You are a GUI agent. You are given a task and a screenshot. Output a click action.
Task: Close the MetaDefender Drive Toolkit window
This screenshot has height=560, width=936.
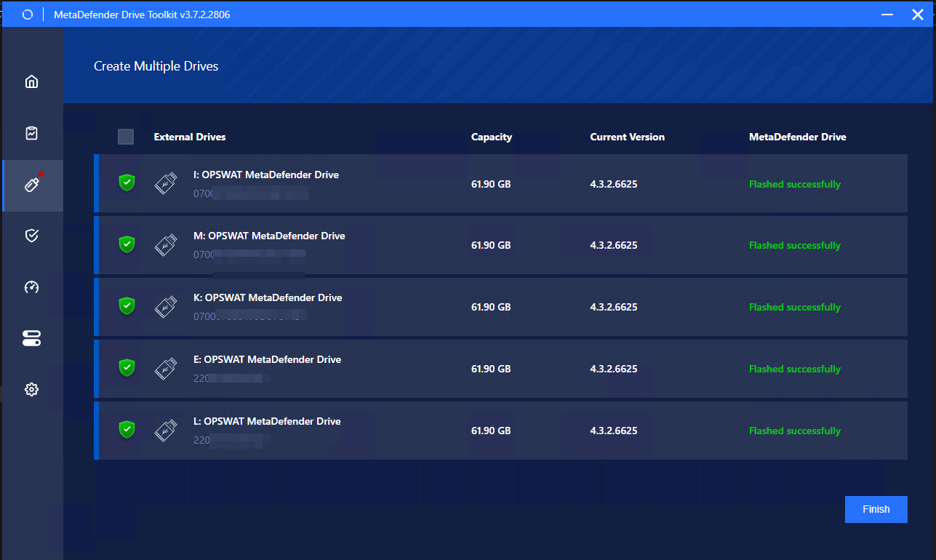pyautogui.click(x=918, y=15)
